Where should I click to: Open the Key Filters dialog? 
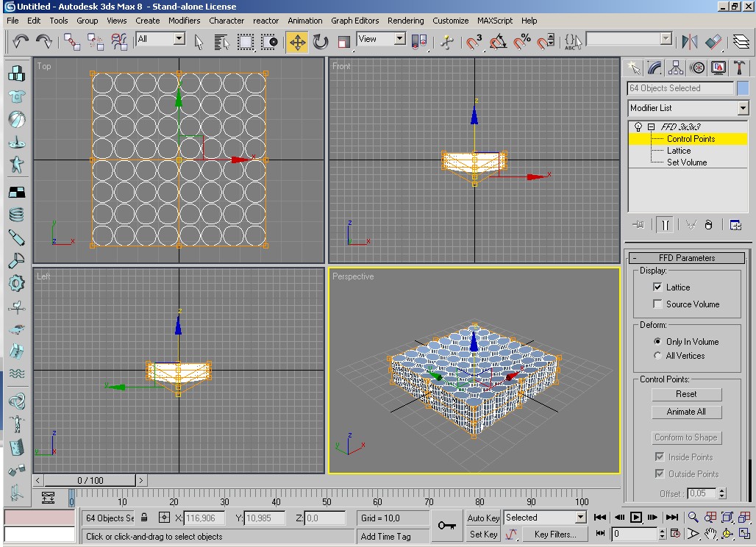coord(555,534)
